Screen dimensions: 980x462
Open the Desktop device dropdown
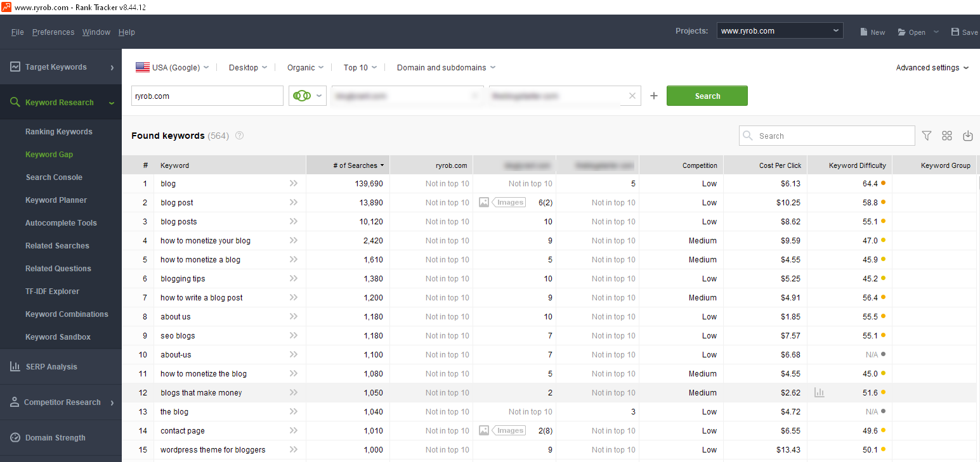pyautogui.click(x=247, y=67)
